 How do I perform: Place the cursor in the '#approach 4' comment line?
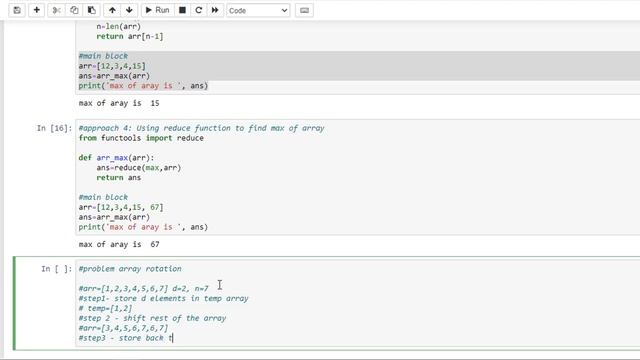(201, 128)
